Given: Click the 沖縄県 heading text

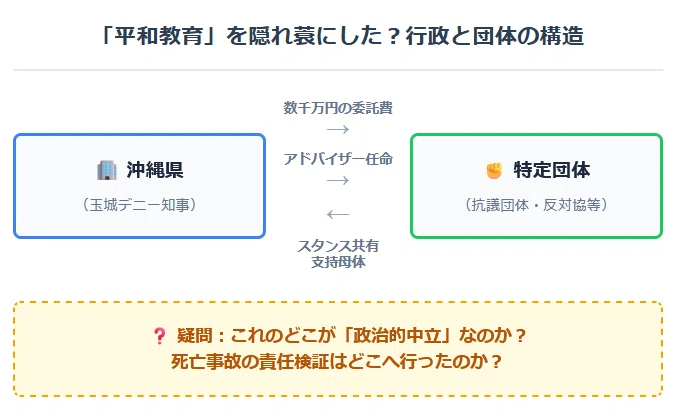Looking at the screenshot, I should coord(155,170).
